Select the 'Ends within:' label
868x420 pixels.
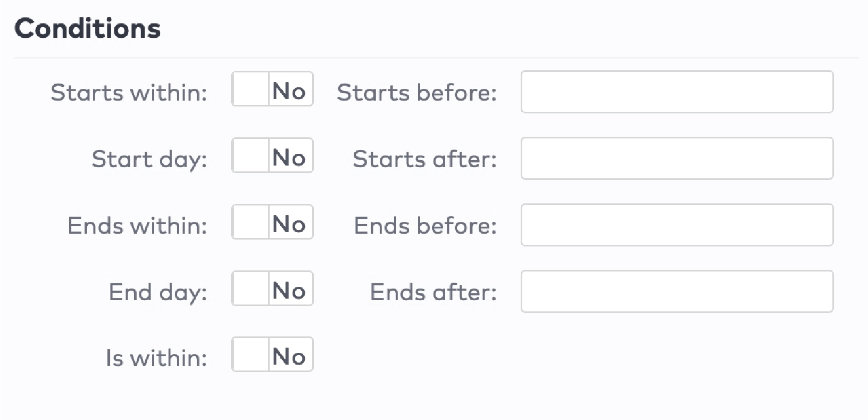pos(137,226)
